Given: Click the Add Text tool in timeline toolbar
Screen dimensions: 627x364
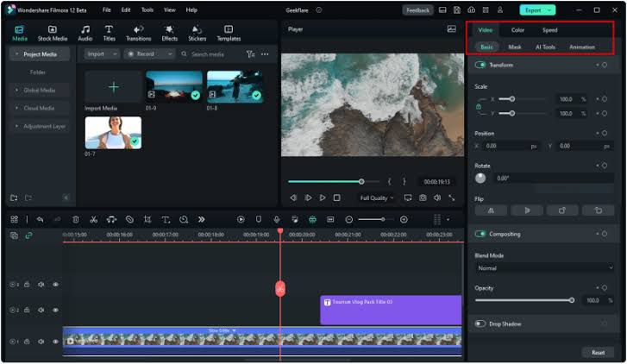Looking at the screenshot, I should (166, 219).
